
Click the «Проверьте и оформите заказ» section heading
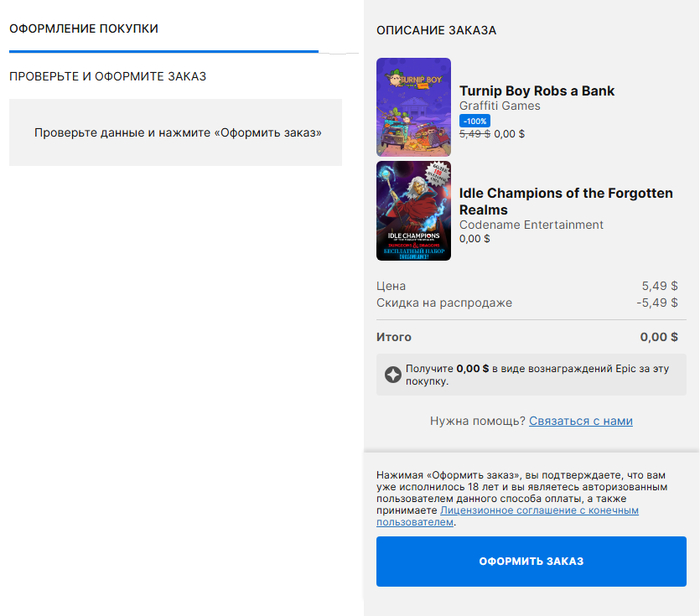coord(108,76)
